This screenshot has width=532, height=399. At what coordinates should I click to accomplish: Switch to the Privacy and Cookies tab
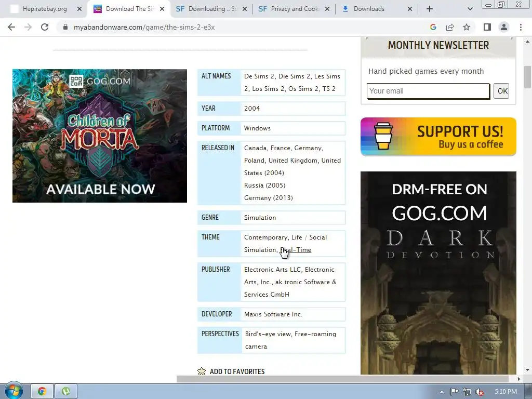(x=290, y=9)
